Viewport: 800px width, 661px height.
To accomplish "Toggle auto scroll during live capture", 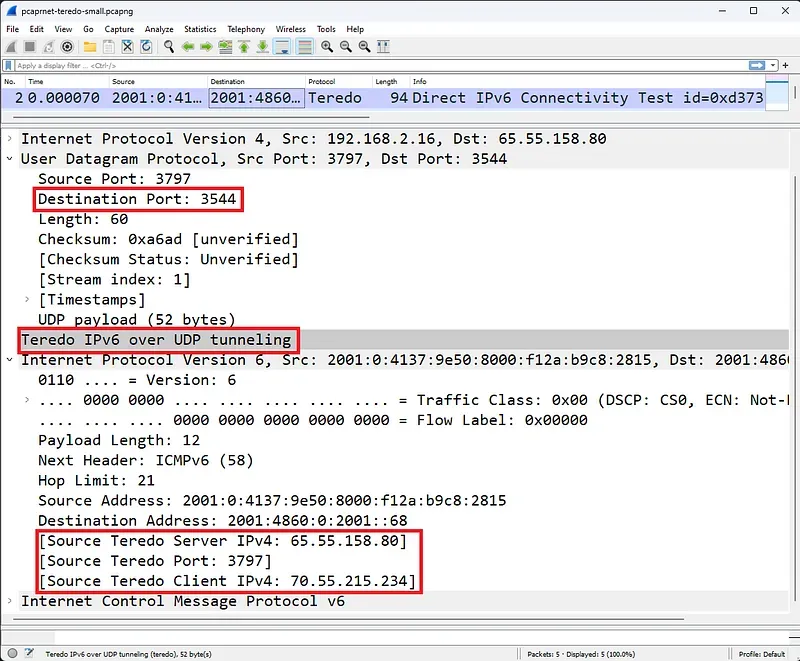I will 282,47.
